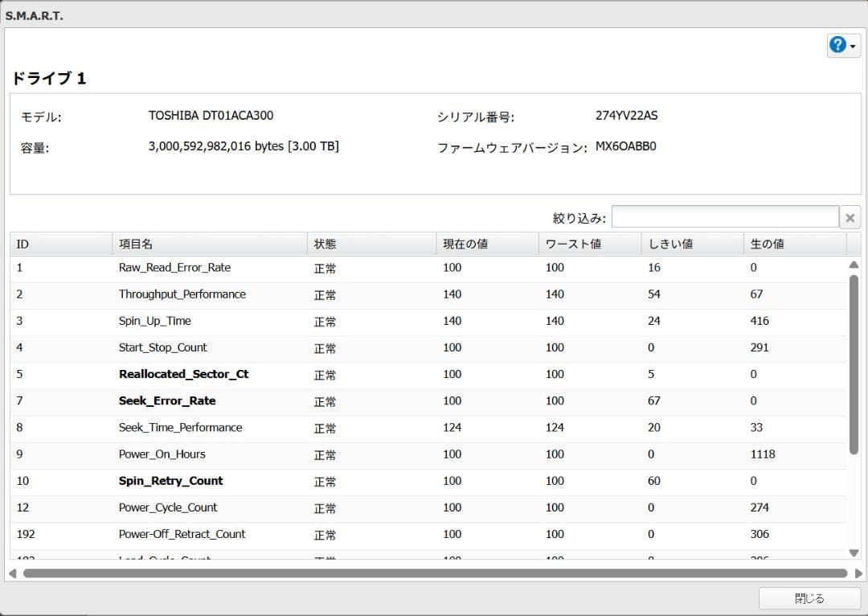This screenshot has height=616, width=868.
Task: Open the help question-mark icon
Action: coord(838,46)
